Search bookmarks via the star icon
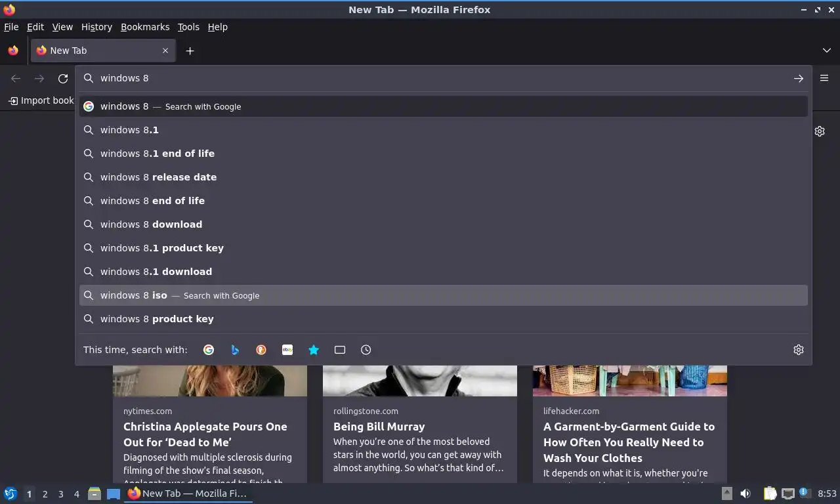840x504 pixels. click(x=314, y=350)
